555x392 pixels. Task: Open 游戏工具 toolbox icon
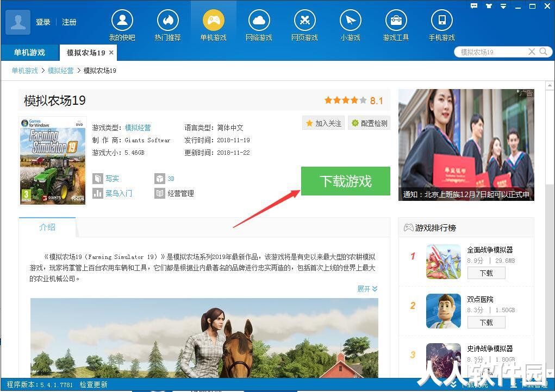[396, 20]
